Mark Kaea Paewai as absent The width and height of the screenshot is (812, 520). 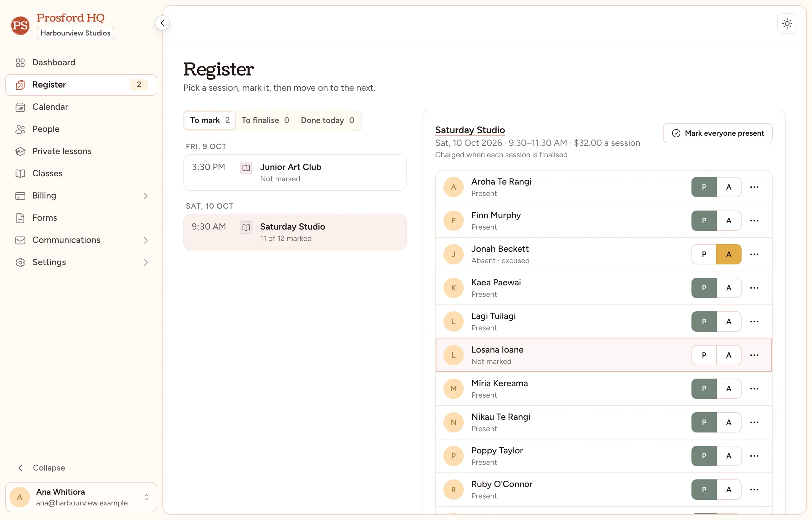tap(729, 288)
